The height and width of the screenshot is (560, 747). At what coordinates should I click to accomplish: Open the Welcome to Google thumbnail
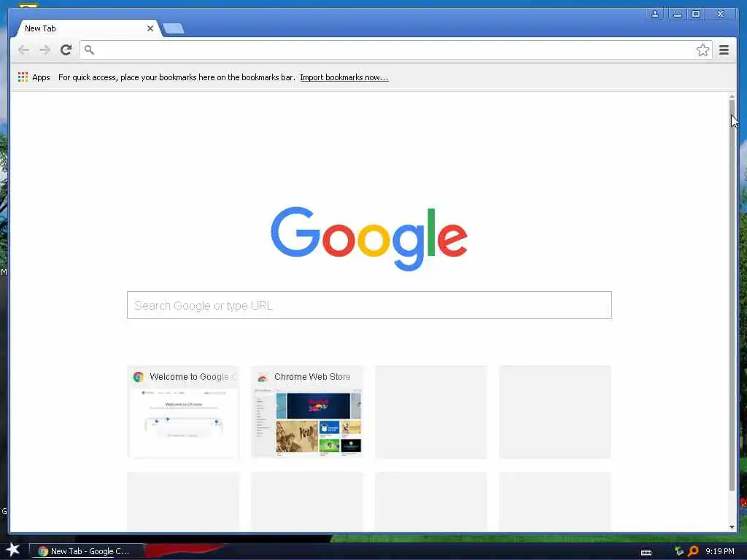coord(183,412)
